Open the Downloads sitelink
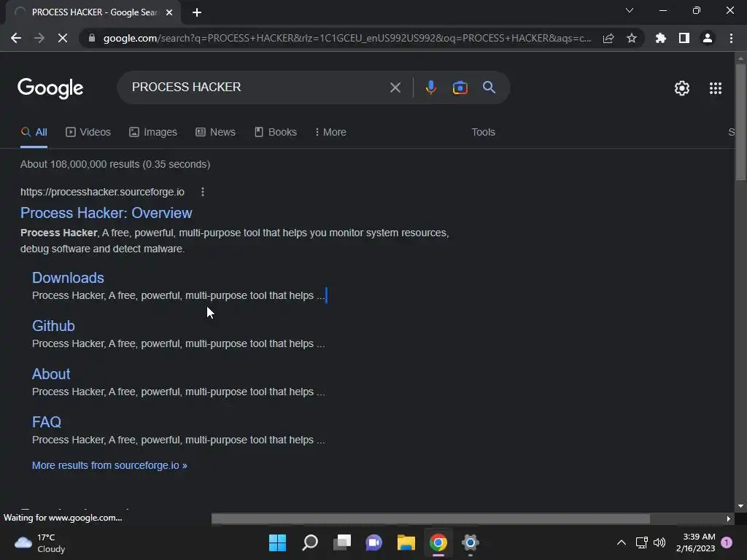 coord(68,278)
